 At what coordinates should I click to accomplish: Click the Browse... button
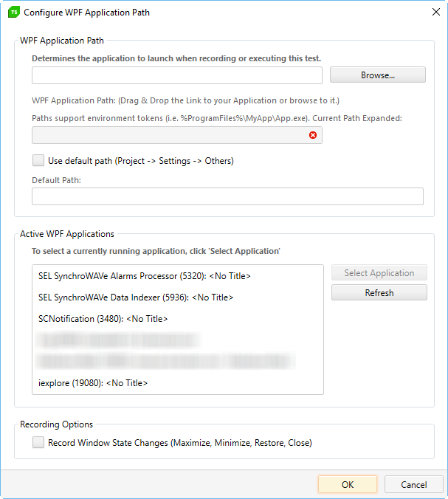(x=378, y=75)
